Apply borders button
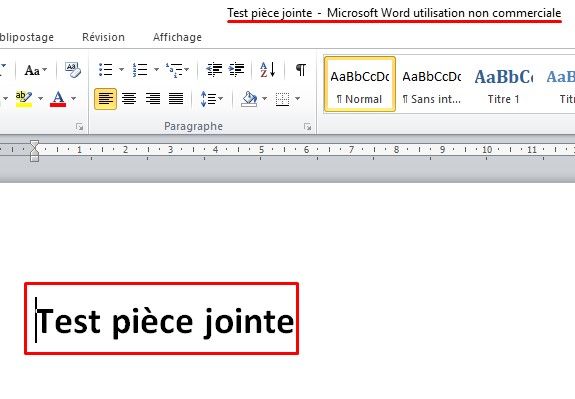The width and height of the screenshot is (575, 399). click(282, 99)
